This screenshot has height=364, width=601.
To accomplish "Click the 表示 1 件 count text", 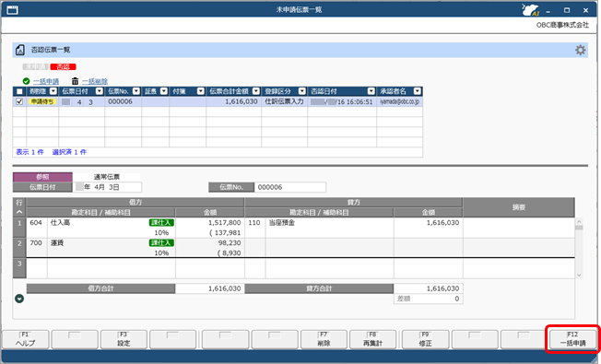I will click(x=29, y=152).
